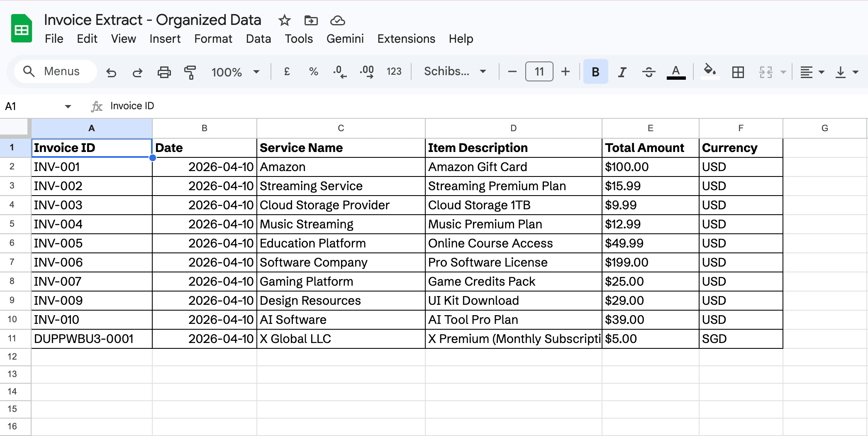This screenshot has width=868, height=436.
Task: Apply percent format
Action: point(313,72)
